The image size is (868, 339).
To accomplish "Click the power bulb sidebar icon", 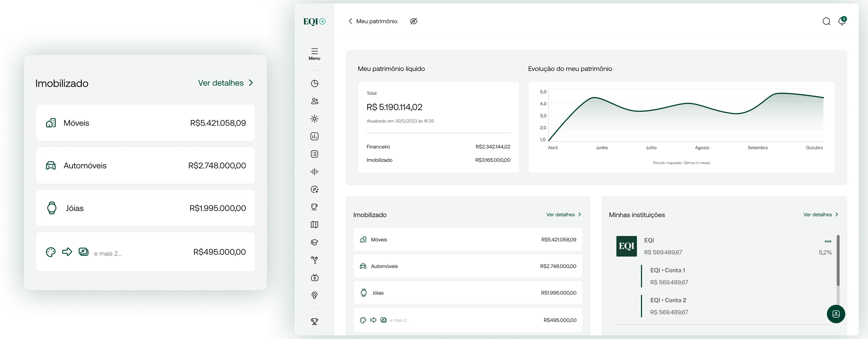I will coord(314,295).
